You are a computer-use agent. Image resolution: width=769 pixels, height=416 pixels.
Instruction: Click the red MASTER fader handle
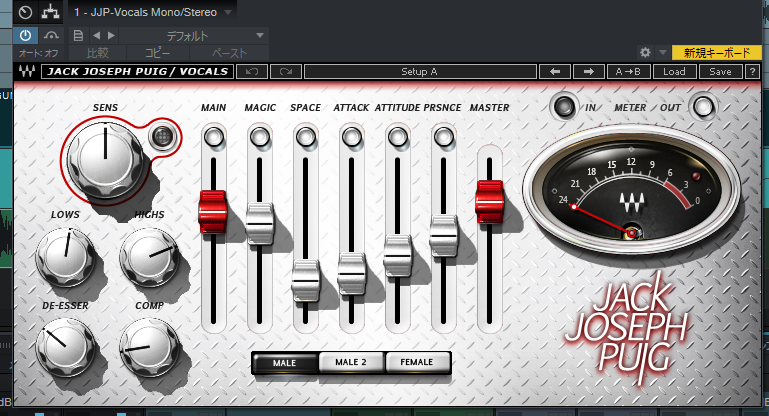[x=489, y=202]
